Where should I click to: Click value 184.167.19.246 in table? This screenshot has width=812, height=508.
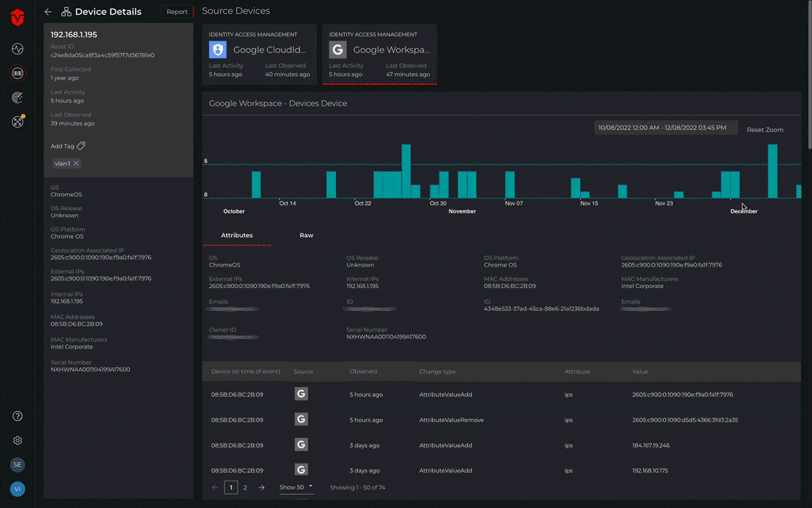point(650,444)
